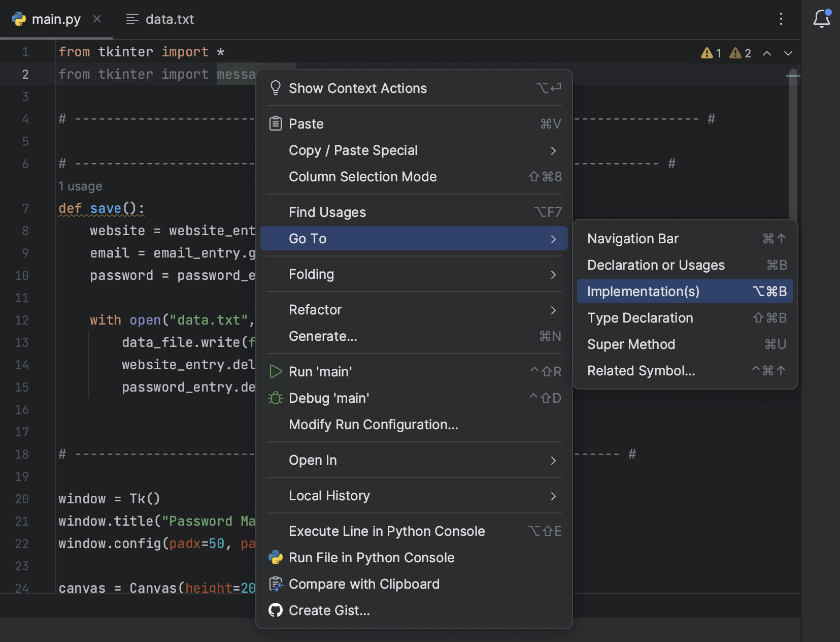
Task: Click 'window = Tk()' code line
Action: pos(109,499)
